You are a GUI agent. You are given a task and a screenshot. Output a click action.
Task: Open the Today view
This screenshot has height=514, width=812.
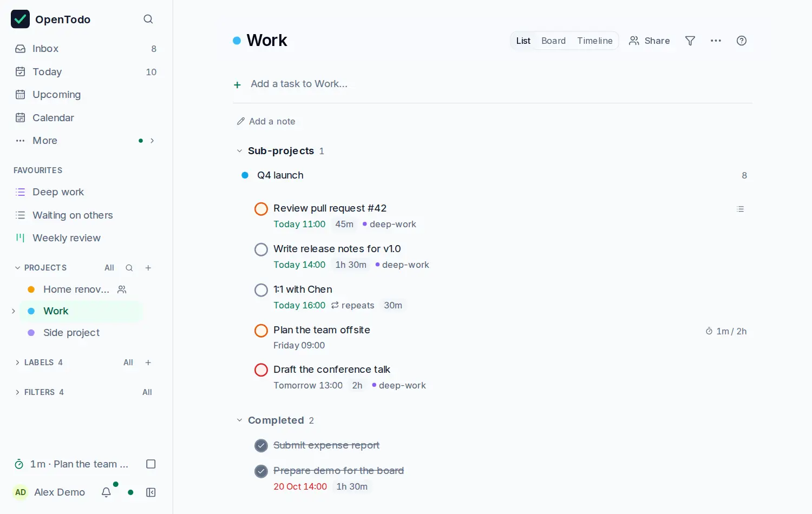[x=86, y=72]
